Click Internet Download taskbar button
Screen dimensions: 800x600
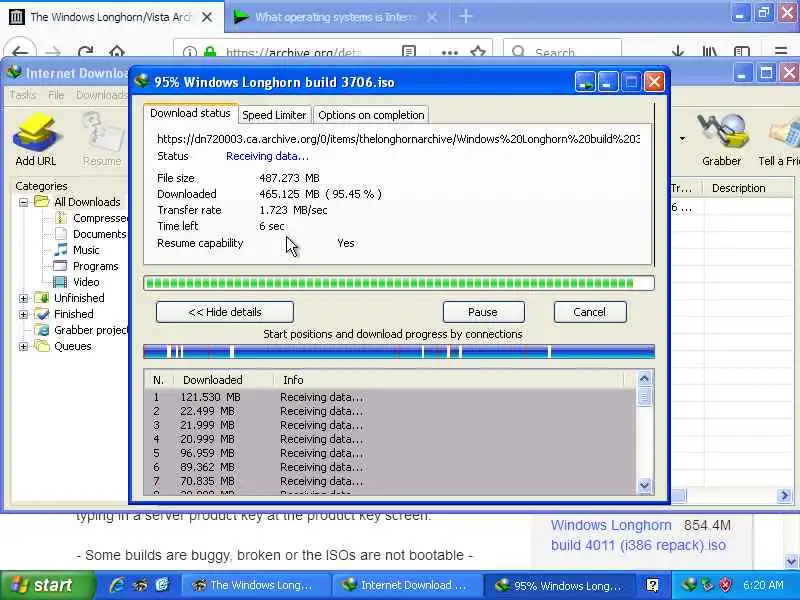point(407,585)
